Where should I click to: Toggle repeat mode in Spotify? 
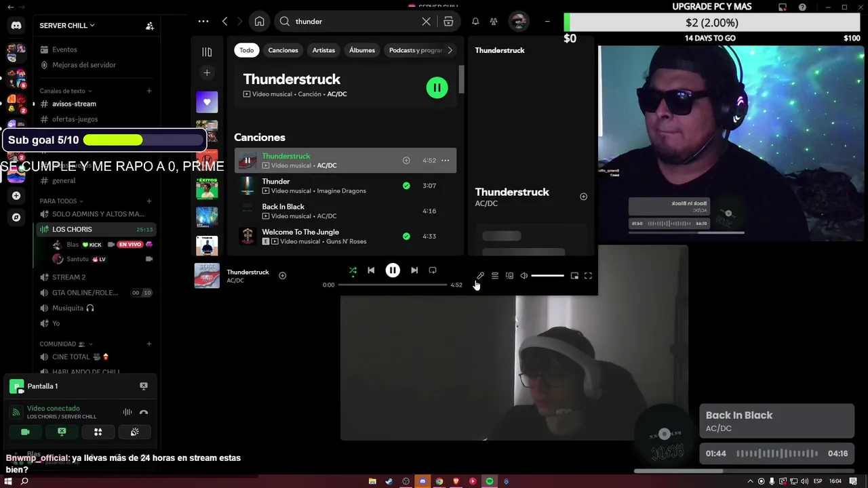pyautogui.click(x=433, y=270)
